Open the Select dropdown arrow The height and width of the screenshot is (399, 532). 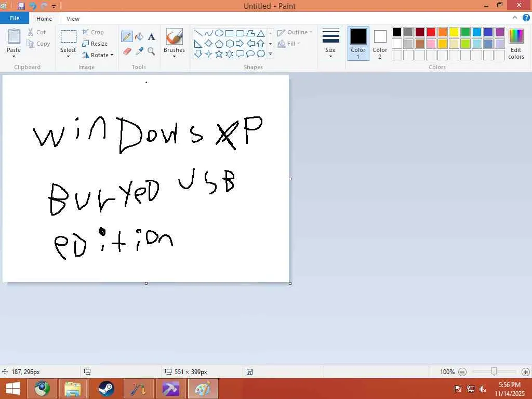click(68, 56)
